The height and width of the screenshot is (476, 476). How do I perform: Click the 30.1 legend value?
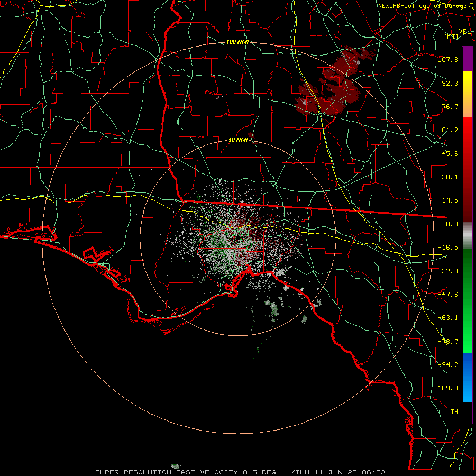tap(450, 177)
